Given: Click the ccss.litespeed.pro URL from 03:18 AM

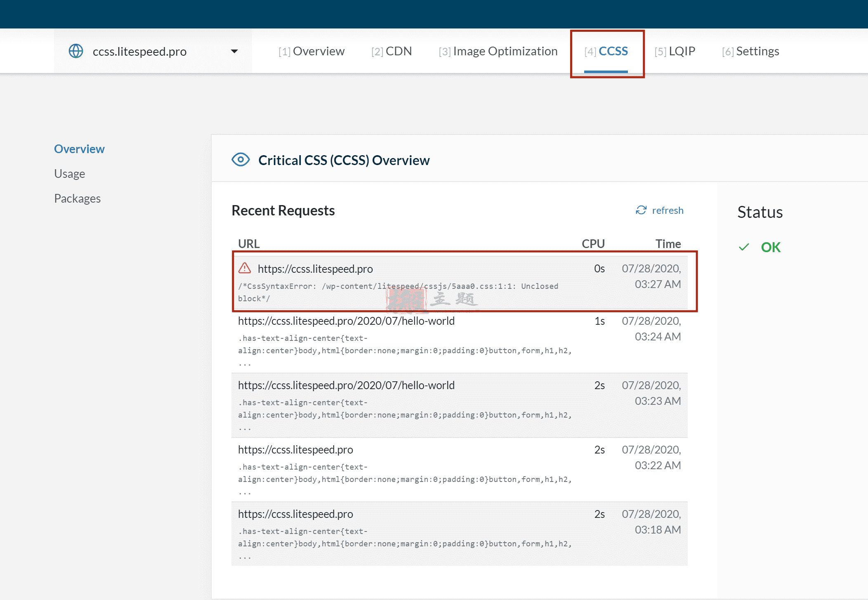Looking at the screenshot, I should point(295,514).
